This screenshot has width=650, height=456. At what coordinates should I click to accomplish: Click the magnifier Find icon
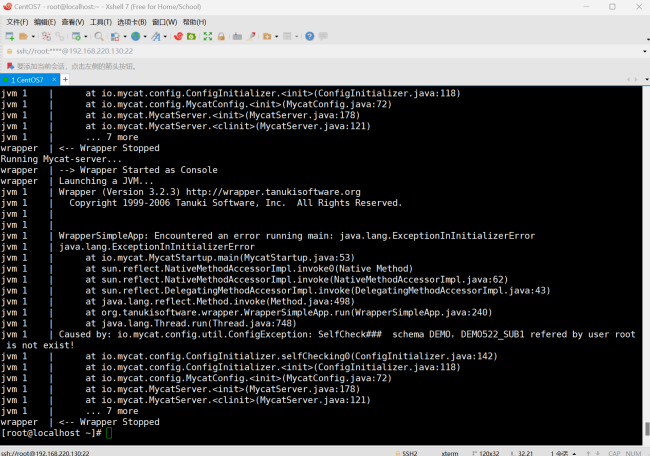click(x=99, y=36)
